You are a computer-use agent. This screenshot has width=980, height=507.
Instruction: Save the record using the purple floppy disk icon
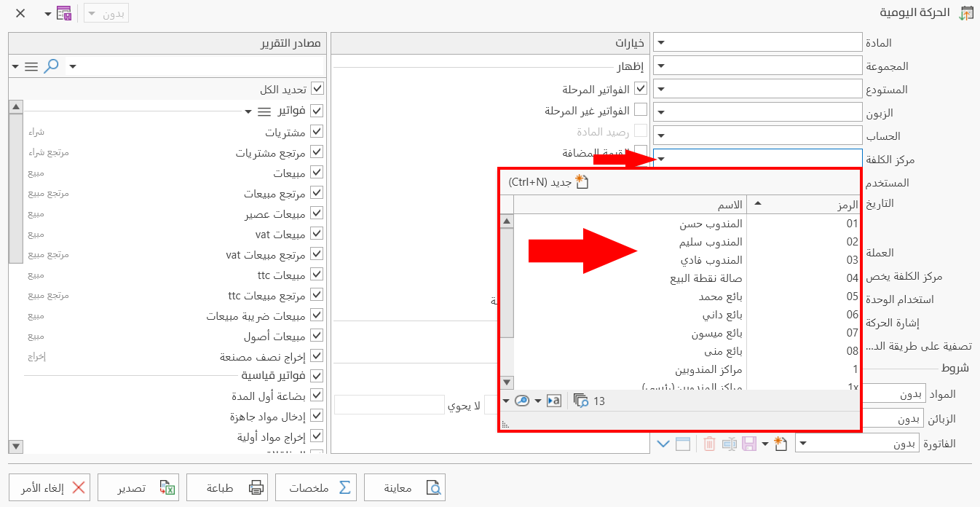(x=749, y=444)
